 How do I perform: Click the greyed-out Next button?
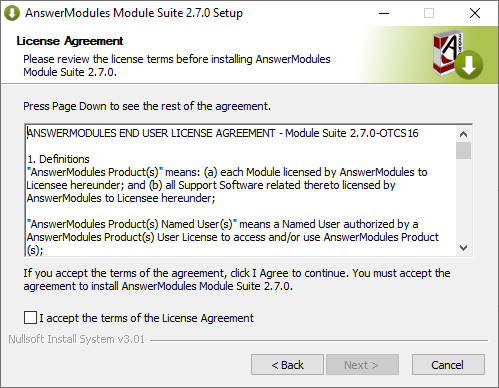pyautogui.click(x=362, y=365)
